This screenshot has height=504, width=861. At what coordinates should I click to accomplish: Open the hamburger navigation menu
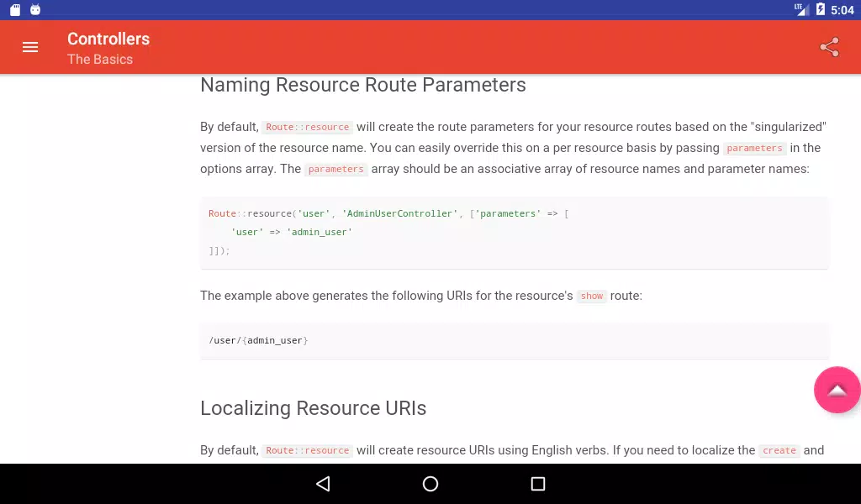click(30, 47)
